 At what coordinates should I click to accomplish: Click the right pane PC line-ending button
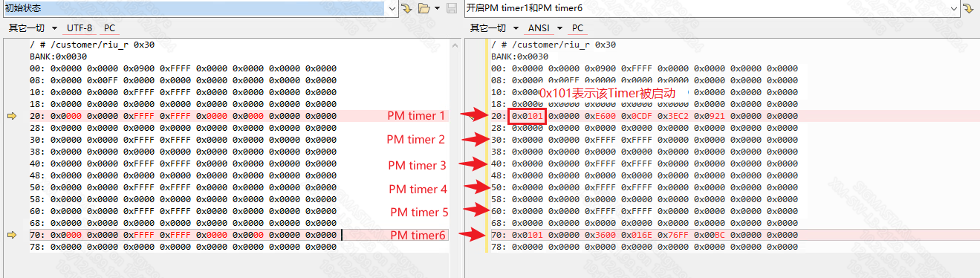[577, 28]
